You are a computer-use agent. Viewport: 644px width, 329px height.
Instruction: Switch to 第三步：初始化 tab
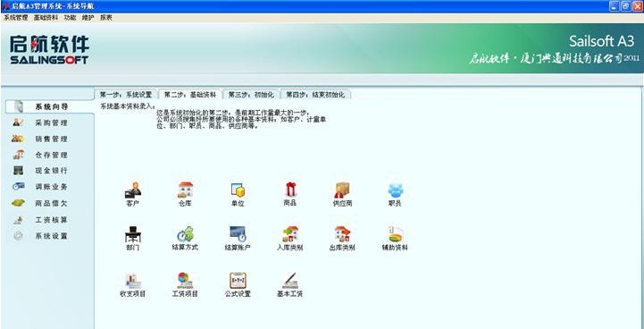coord(251,95)
